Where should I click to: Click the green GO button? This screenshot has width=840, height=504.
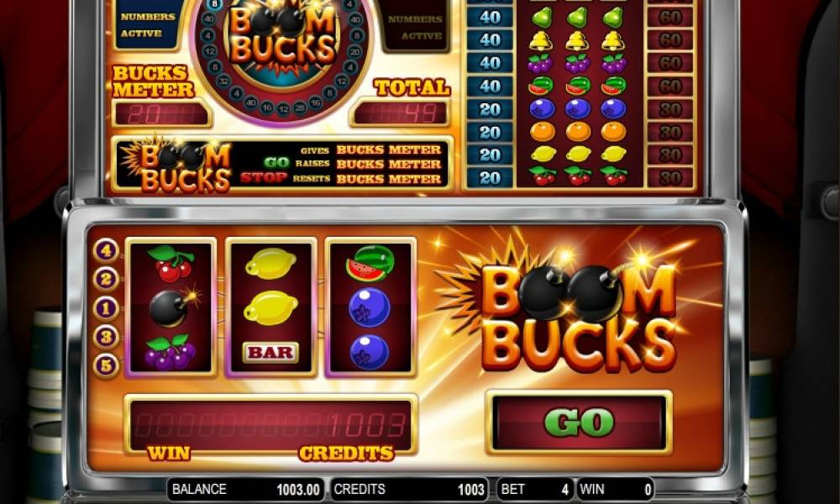pos(579,423)
